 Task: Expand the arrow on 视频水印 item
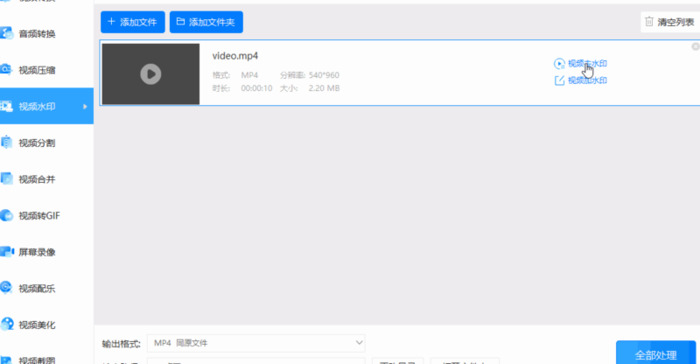coord(85,106)
